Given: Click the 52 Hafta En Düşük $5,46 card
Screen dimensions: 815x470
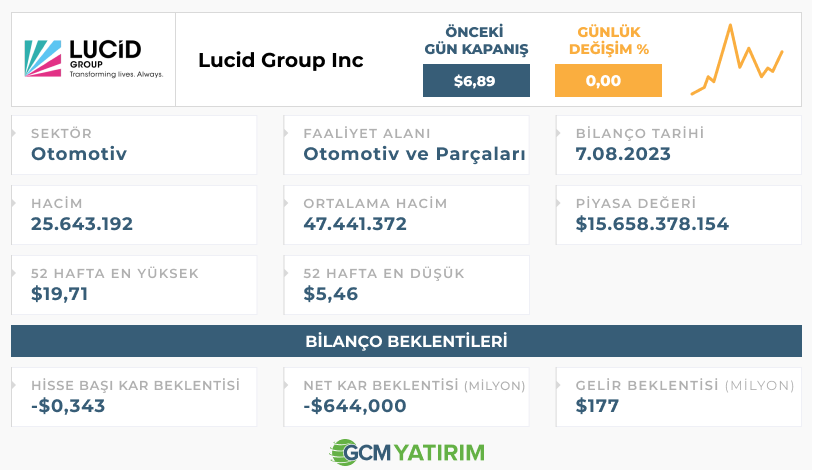Looking at the screenshot, I should 406,285.
